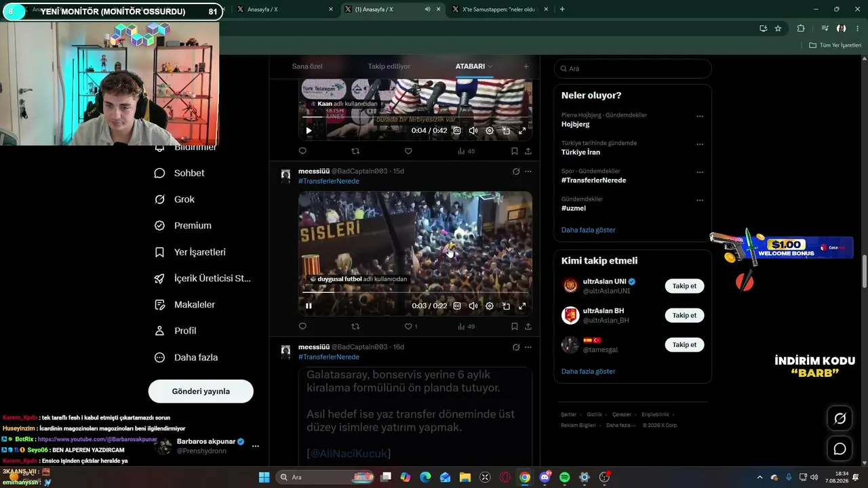This screenshot has width=868, height=488.
Task: Open options for the Hojbjerg trend
Action: coord(700,116)
